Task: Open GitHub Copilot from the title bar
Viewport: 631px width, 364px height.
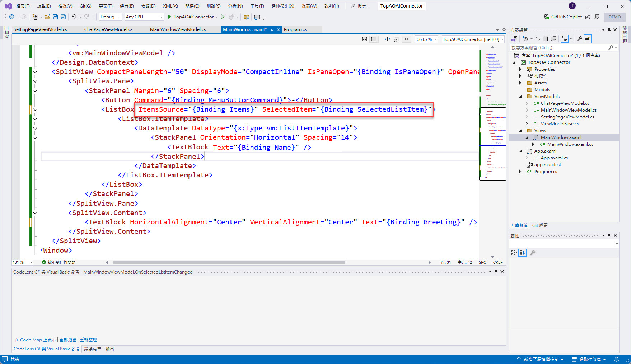Action: 563,17
